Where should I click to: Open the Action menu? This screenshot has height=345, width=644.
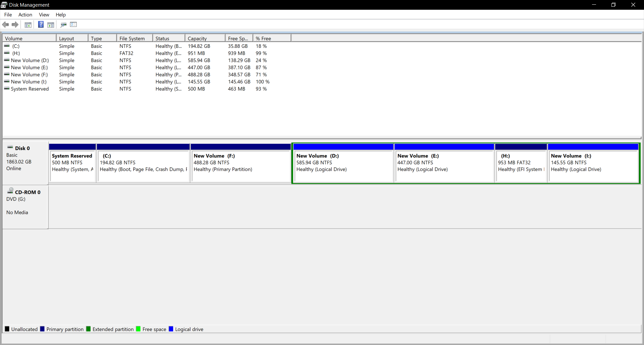pos(25,15)
